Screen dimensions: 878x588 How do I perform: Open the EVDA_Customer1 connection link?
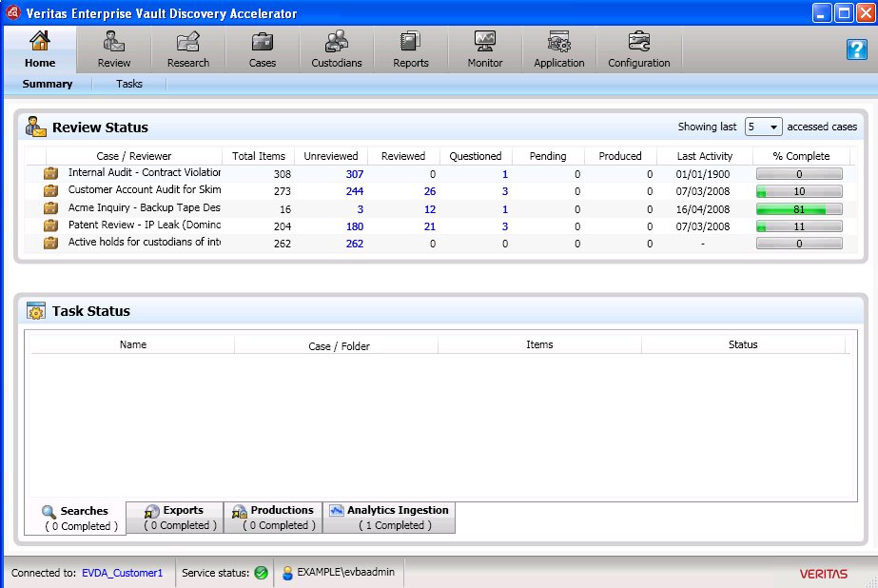122,573
